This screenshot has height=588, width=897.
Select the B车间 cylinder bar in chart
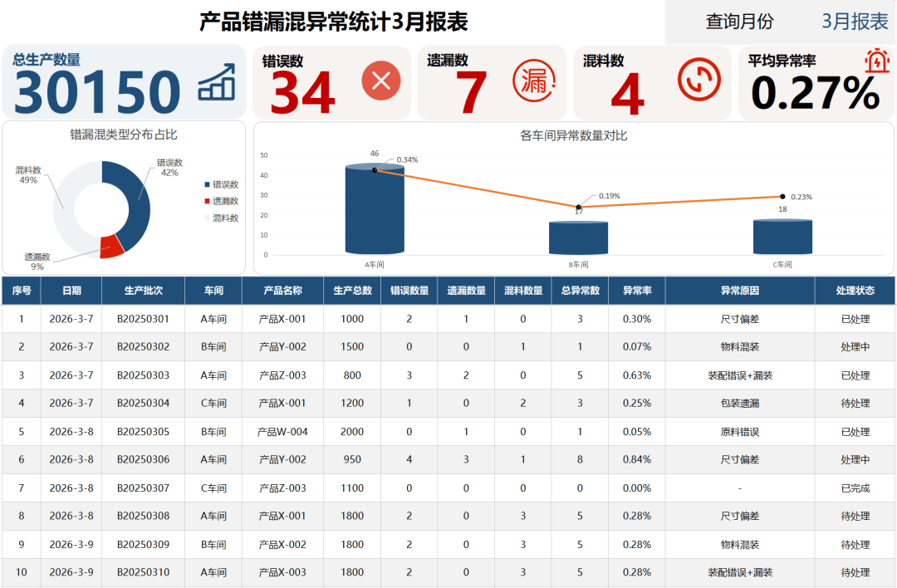click(578, 238)
